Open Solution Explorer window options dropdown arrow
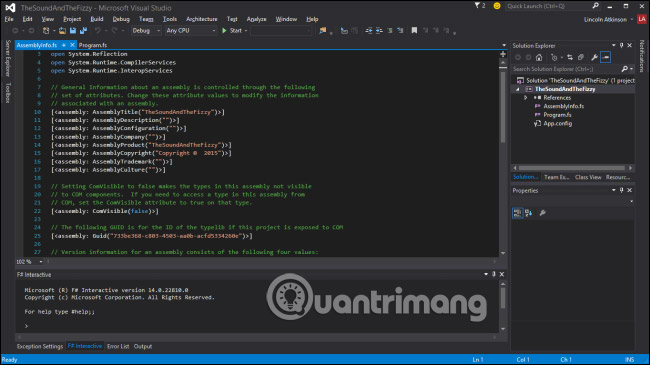Viewport: 650px width, 365px height. [x=614, y=45]
